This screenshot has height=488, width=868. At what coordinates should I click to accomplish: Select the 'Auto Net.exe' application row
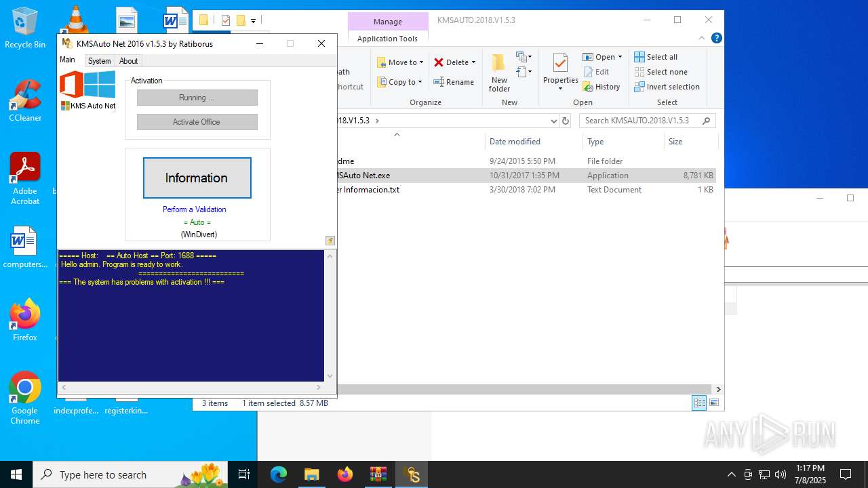(526, 176)
